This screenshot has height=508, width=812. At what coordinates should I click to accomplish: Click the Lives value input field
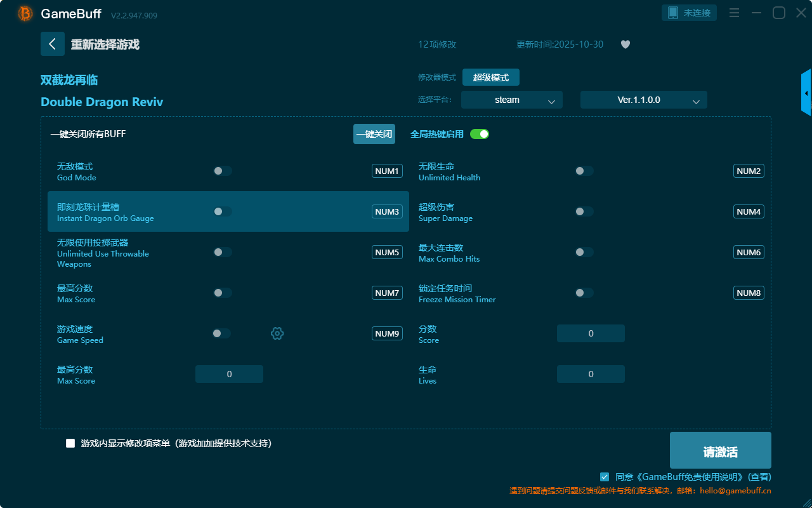(x=591, y=374)
